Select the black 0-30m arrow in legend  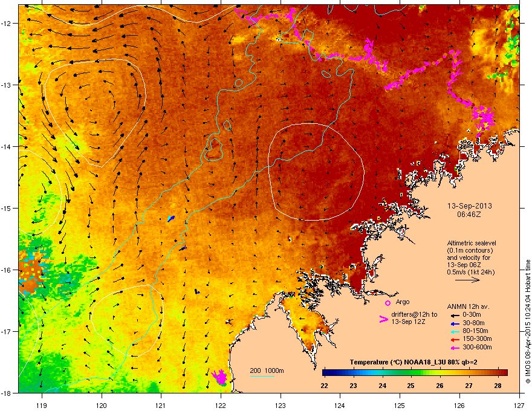click(455, 315)
